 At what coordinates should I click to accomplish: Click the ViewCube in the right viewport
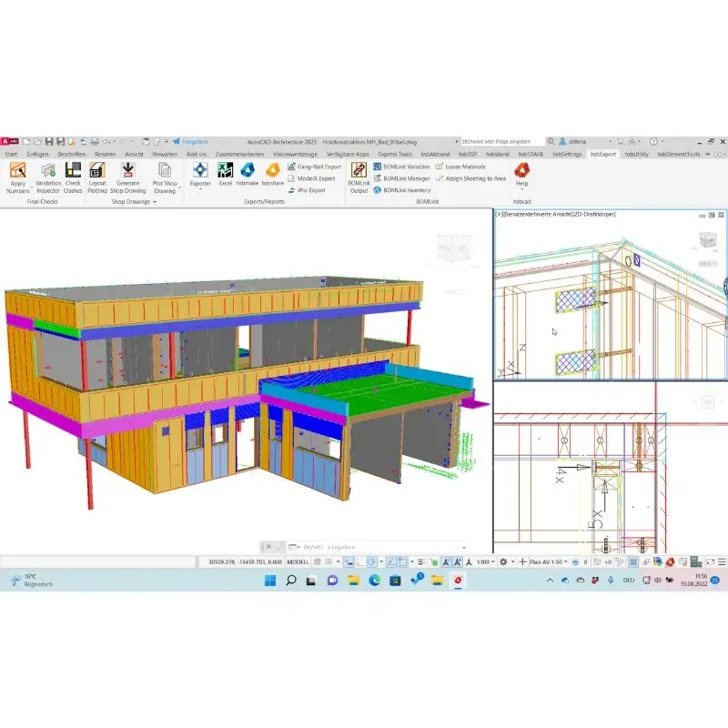[x=708, y=240]
